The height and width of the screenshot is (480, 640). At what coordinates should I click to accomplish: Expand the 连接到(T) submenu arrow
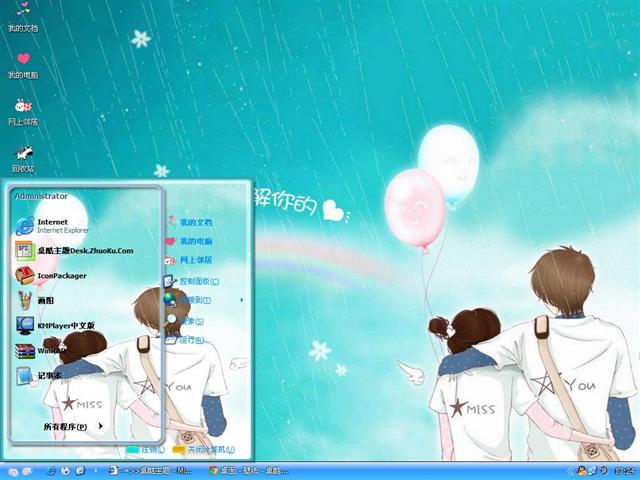tap(242, 300)
